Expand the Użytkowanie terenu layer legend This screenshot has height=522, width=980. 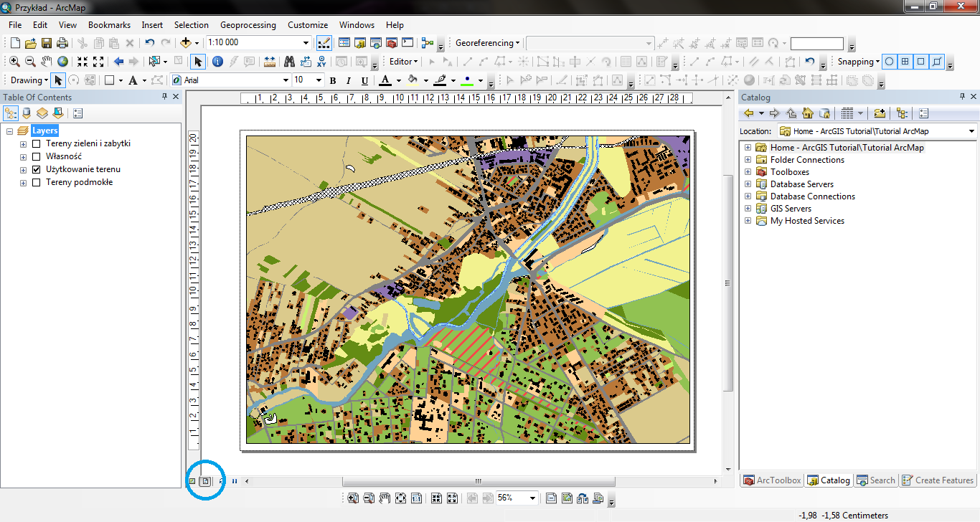pyautogui.click(x=23, y=169)
